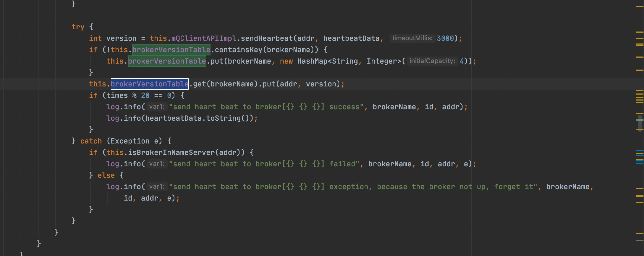Click the "version" variable in the int declaration
The image size is (644, 256).
pos(121,38)
